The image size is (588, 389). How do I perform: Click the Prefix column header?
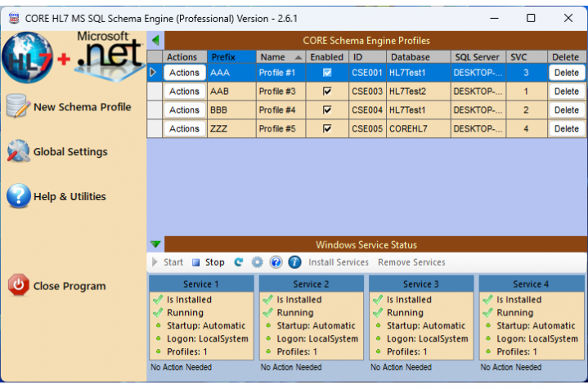pos(231,57)
